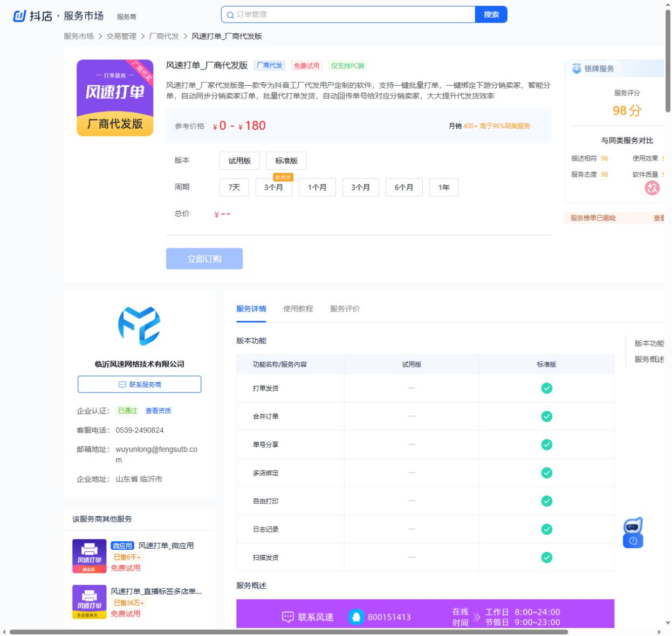Screen dimensions: 672x636
Task: Click the 订单管理 search input field
Action: click(x=348, y=15)
